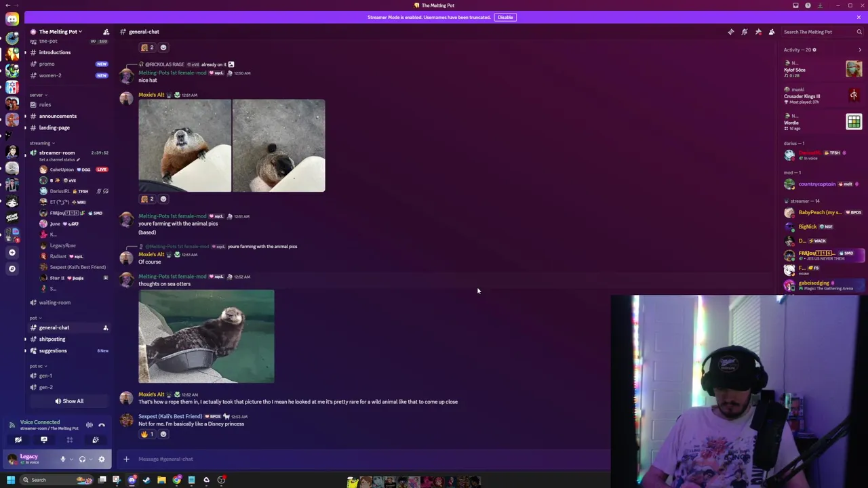
Task: Click the Show All button
Action: pos(69,401)
